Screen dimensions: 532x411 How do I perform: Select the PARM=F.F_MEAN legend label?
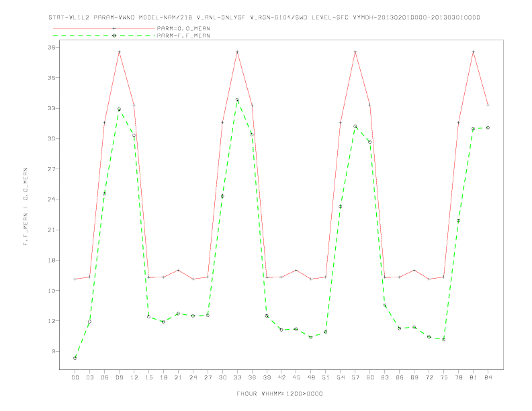click(183, 36)
